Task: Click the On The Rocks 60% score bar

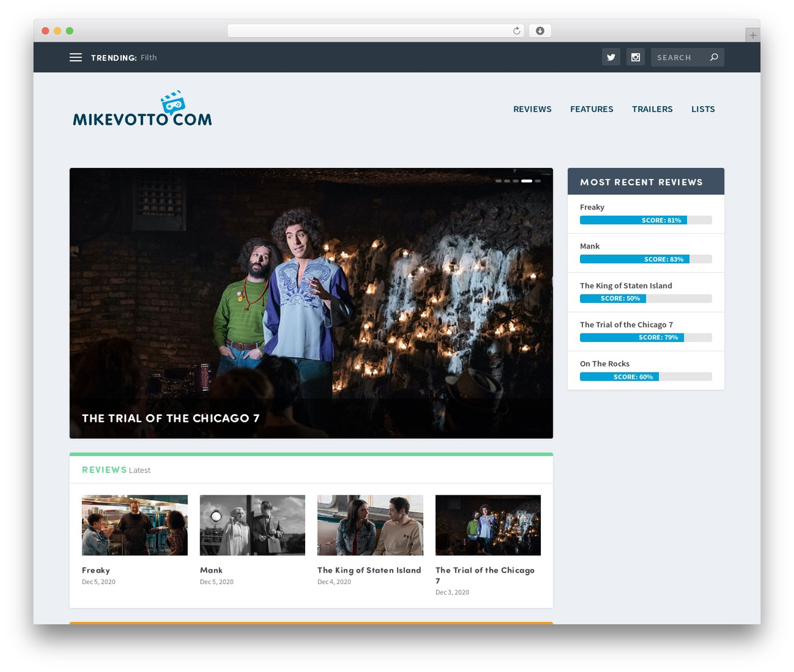Action: point(646,377)
